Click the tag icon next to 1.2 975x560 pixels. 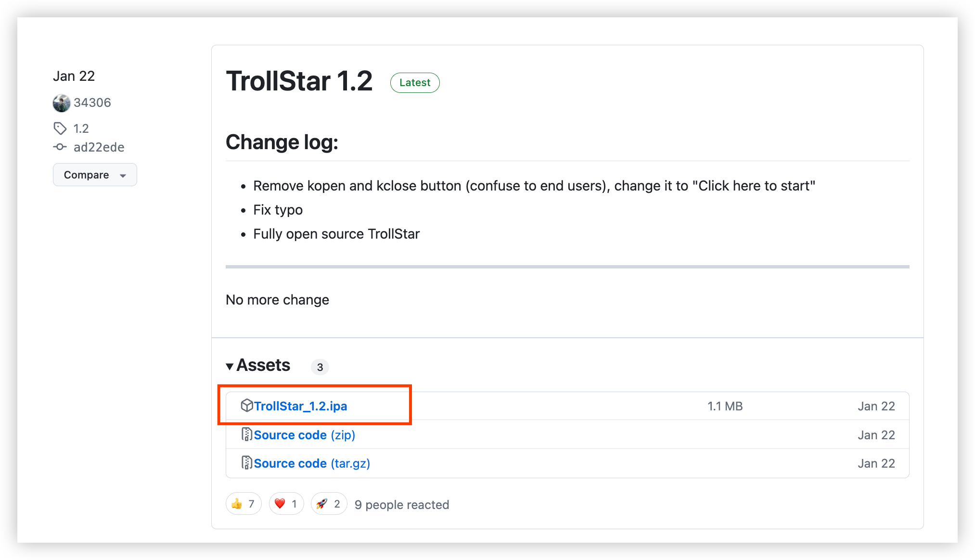click(x=60, y=128)
